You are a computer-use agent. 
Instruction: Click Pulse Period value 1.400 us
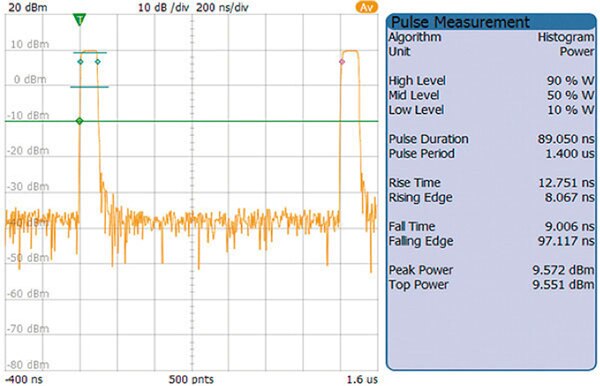[x=570, y=153]
